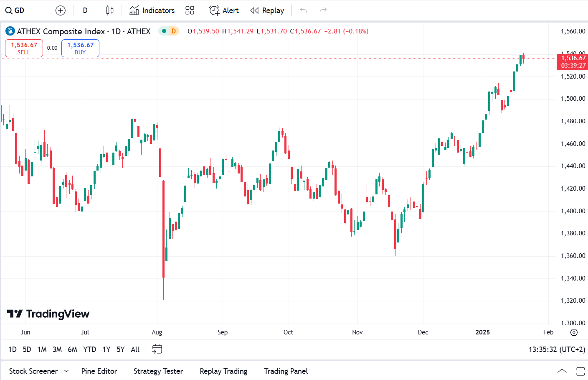Open timezone menu at 13:35:32 (UTC+2)

point(557,349)
